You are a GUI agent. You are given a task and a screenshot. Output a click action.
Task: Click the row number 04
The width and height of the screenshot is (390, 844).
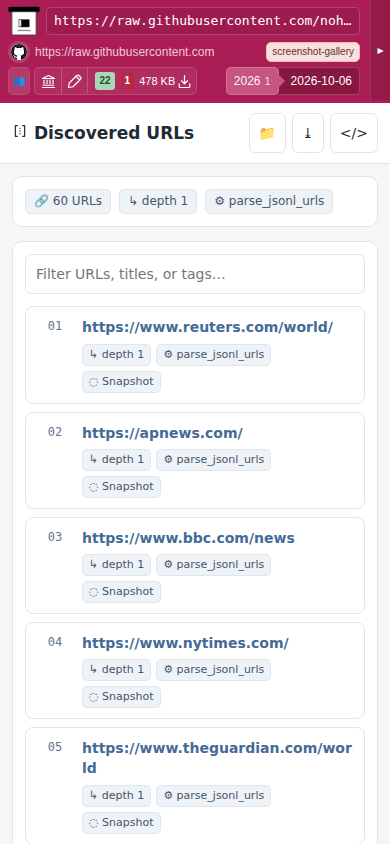tap(55, 642)
